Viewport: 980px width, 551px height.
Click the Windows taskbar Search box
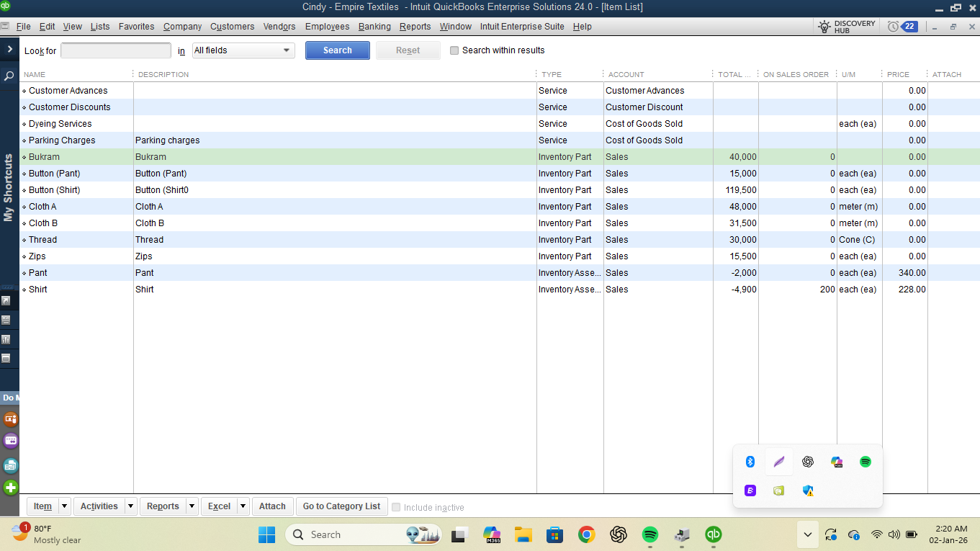click(364, 534)
